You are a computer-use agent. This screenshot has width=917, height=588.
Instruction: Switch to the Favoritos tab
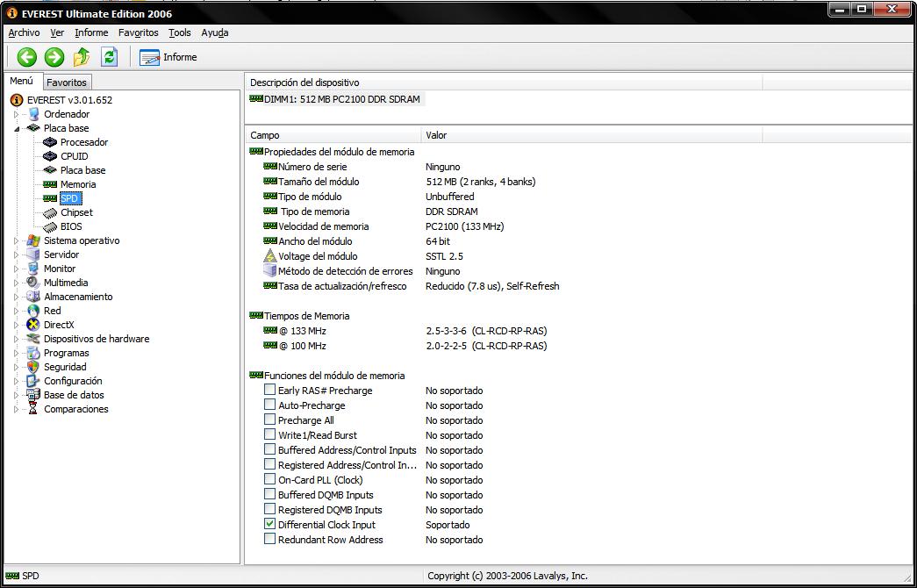pos(67,82)
